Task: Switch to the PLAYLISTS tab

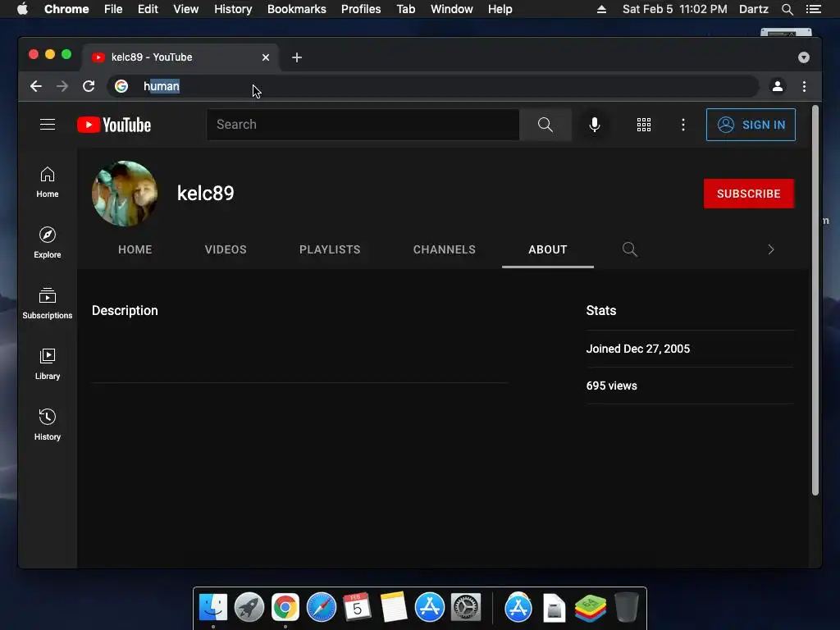Action: (x=330, y=249)
